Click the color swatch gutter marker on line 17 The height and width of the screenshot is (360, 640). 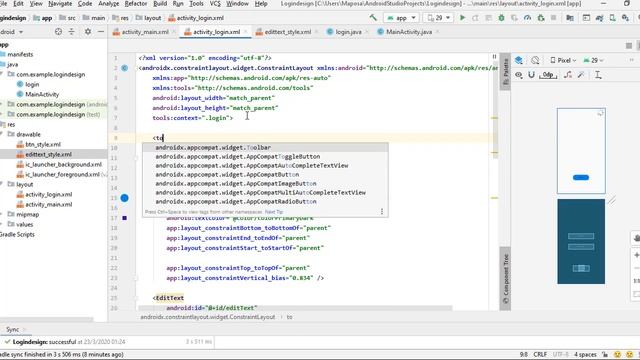click(124, 218)
